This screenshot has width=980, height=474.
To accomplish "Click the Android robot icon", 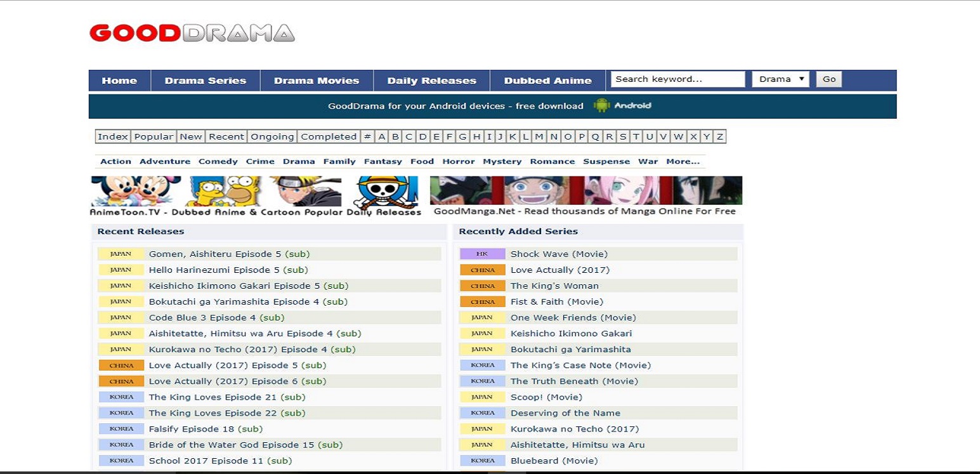I will tap(601, 106).
